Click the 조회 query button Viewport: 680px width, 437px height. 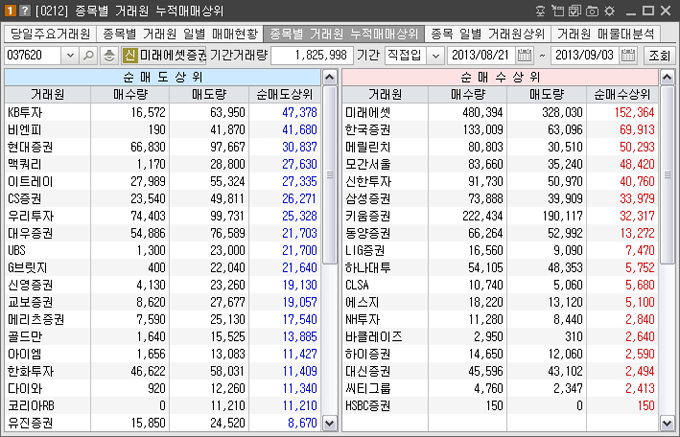(659, 55)
